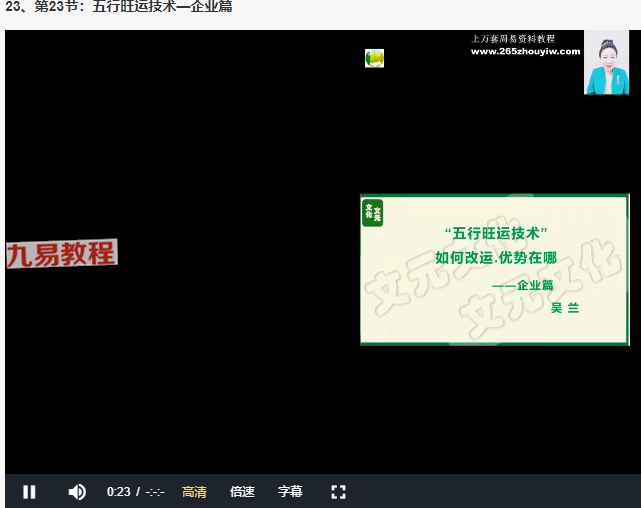Click the www.265zhouyiw.com website text

click(x=524, y=52)
